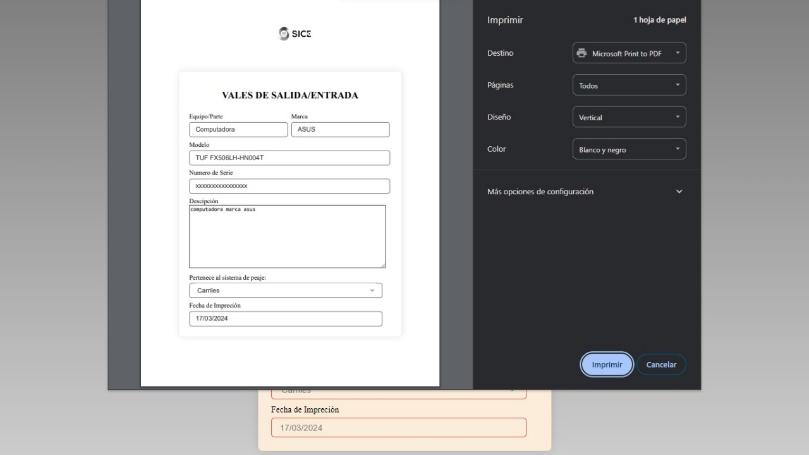The image size is (809, 455).
Task: Open the Destino dropdown showing Microsoft Print to PDF
Action: [x=629, y=53]
